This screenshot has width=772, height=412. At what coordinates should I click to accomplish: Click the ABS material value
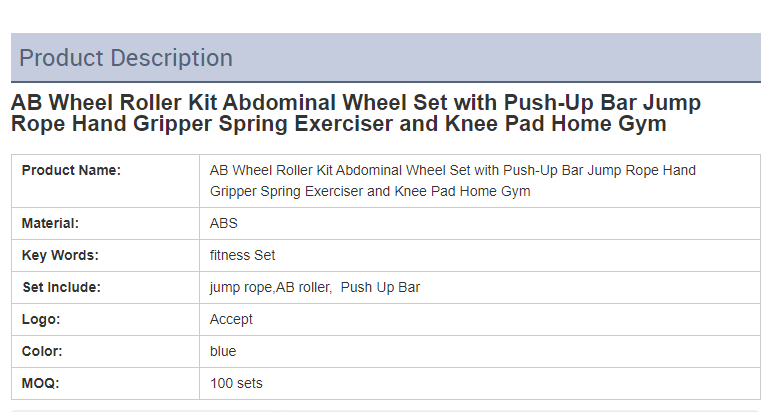coord(224,223)
